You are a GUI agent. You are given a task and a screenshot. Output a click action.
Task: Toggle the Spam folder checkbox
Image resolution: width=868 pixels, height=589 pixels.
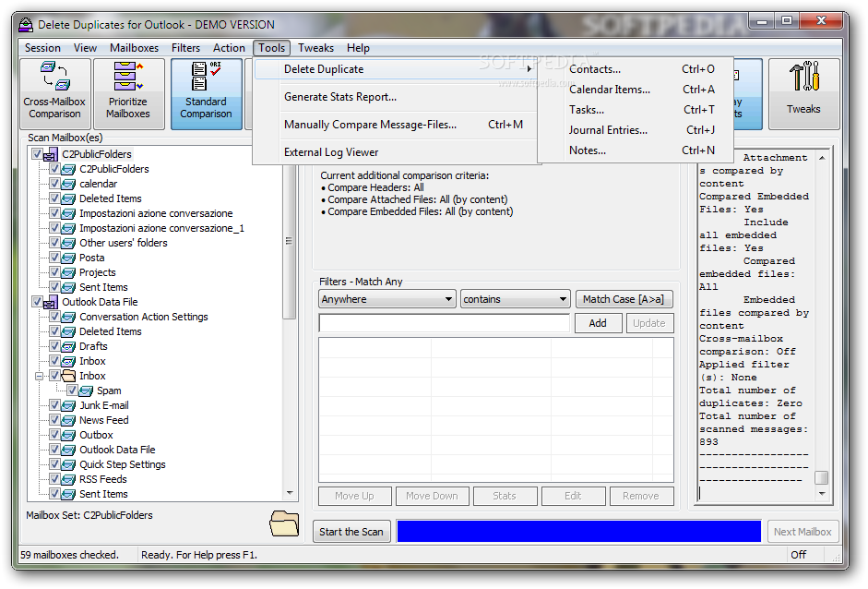pyautogui.click(x=72, y=391)
